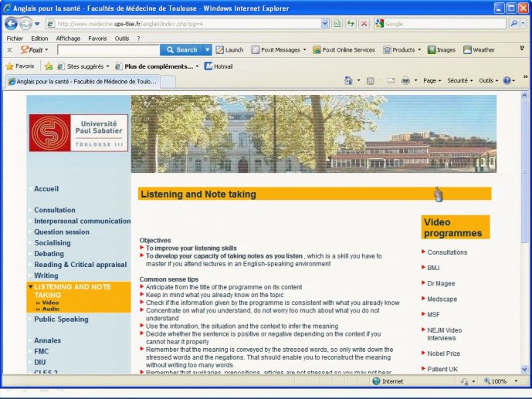The height and width of the screenshot is (399, 532).
Task: Open Socialising sidebar link
Action: pos(53,243)
